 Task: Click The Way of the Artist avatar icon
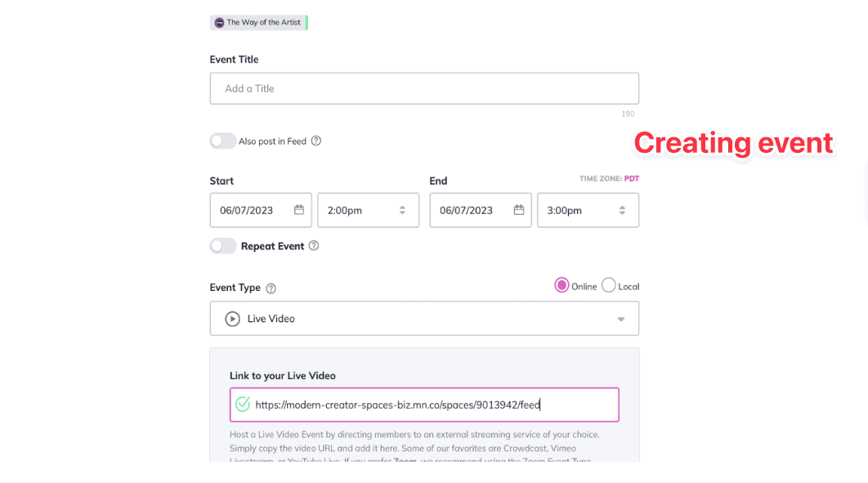click(x=219, y=23)
